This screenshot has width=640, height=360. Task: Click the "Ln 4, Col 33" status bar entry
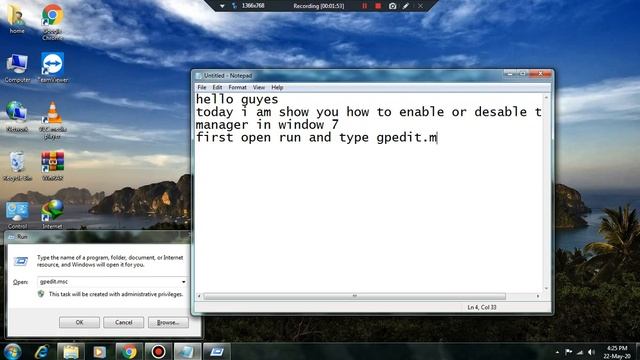click(482, 307)
